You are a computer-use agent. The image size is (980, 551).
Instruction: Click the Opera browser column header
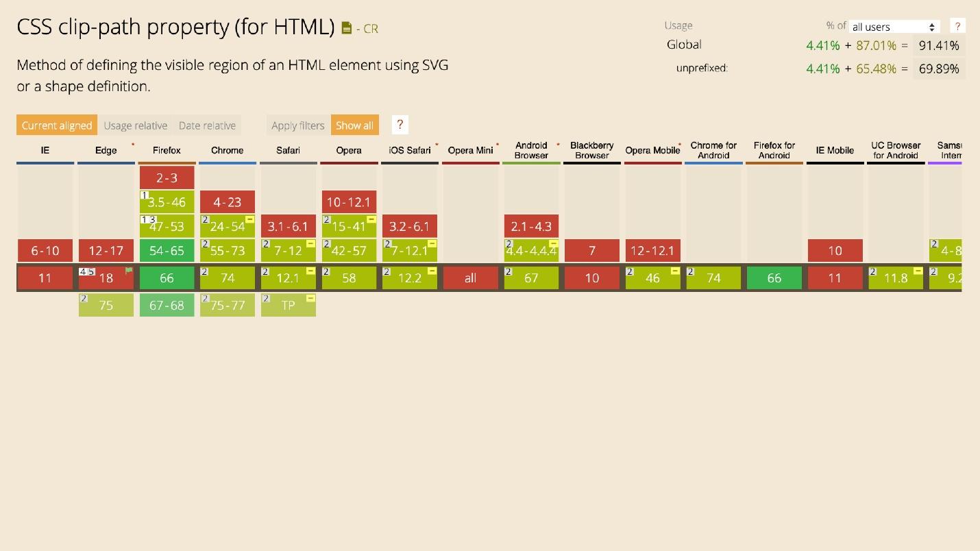point(349,150)
